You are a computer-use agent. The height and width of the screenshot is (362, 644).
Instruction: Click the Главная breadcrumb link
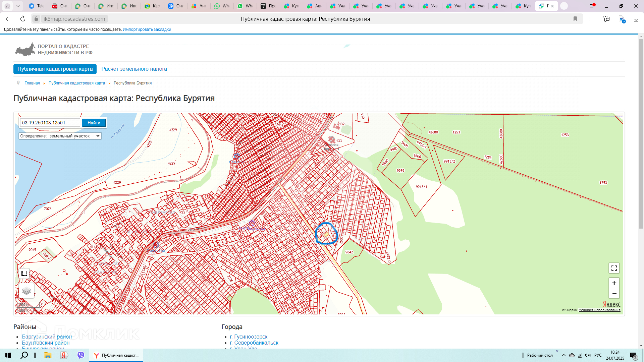click(x=32, y=83)
